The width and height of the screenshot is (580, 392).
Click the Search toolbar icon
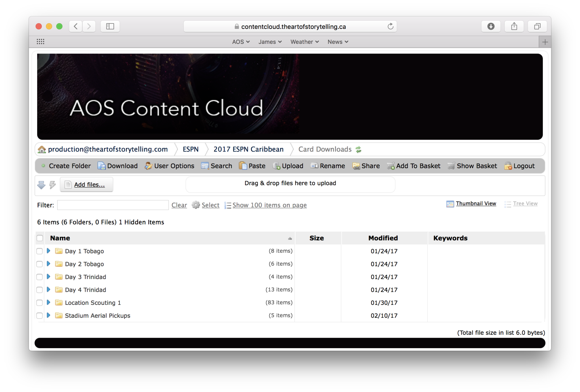tap(205, 166)
